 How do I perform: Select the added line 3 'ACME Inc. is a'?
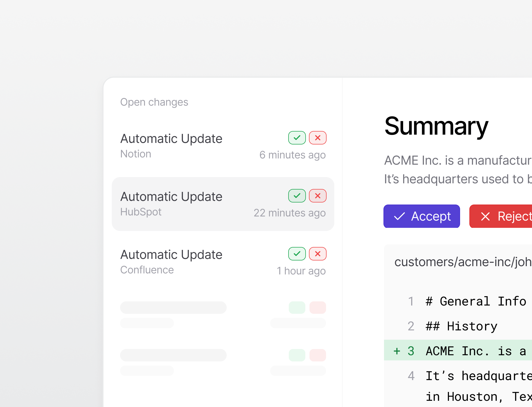click(458, 350)
